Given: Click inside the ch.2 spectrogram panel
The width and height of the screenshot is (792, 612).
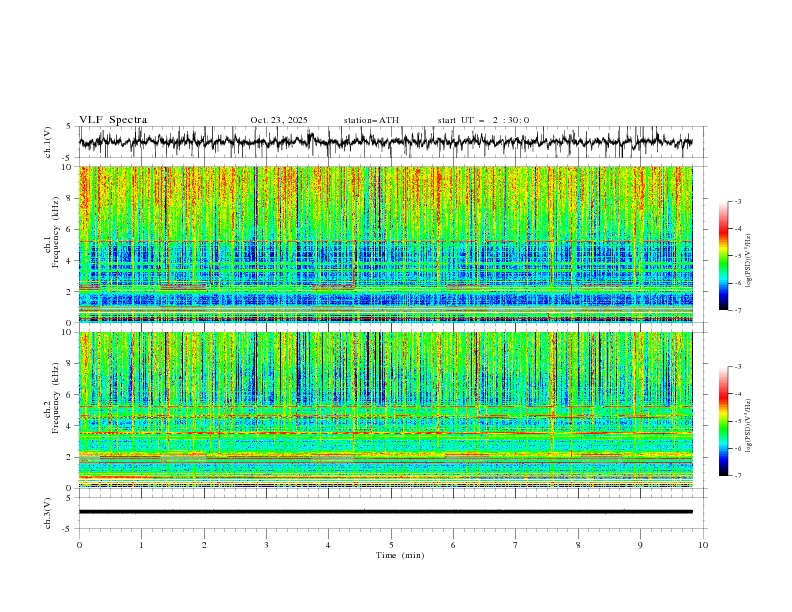Looking at the screenshot, I should (x=386, y=410).
